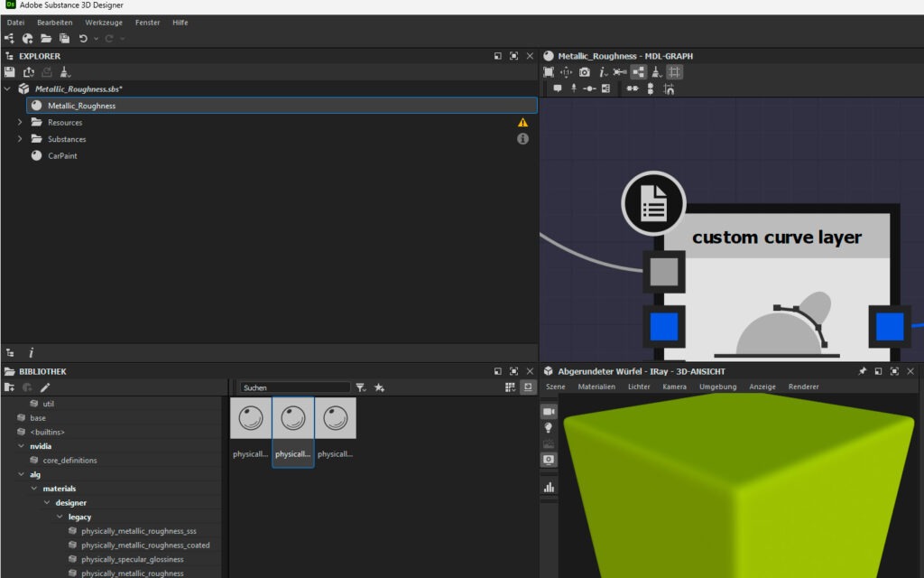Image resolution: width=924 pixels, height=578 pixels.
Task: Click the link display mode icon in graph toolbar
Action: click(x=620, y=72)
